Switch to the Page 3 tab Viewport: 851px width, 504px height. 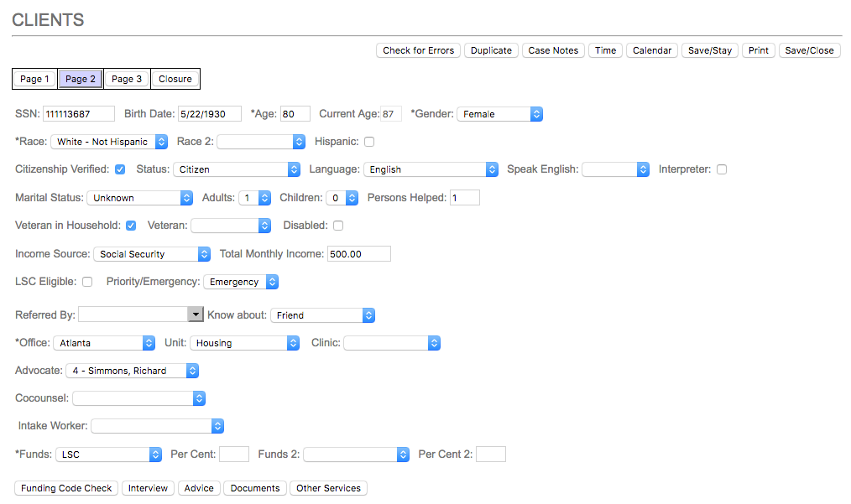click(x=127, y=79)
